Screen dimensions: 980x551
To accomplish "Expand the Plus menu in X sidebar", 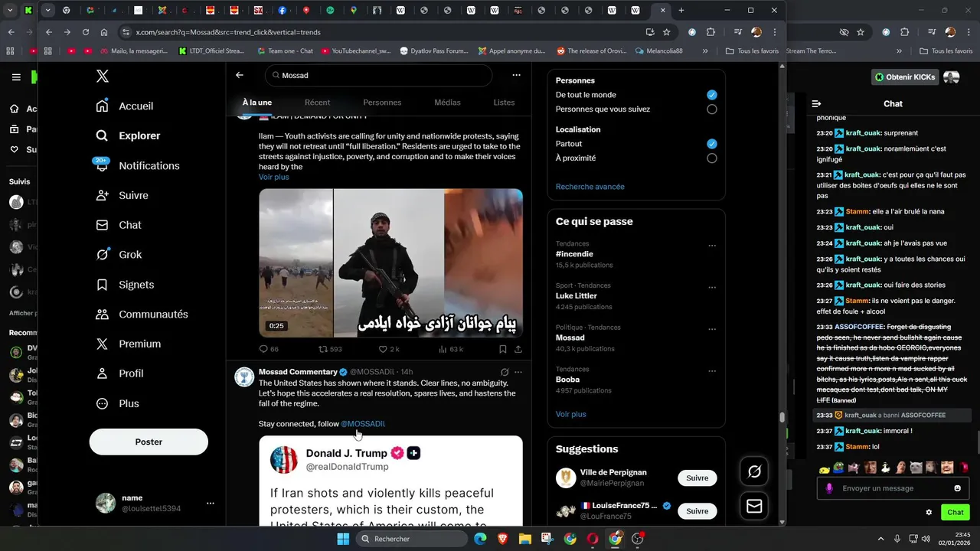I will (x=117, y=403).
